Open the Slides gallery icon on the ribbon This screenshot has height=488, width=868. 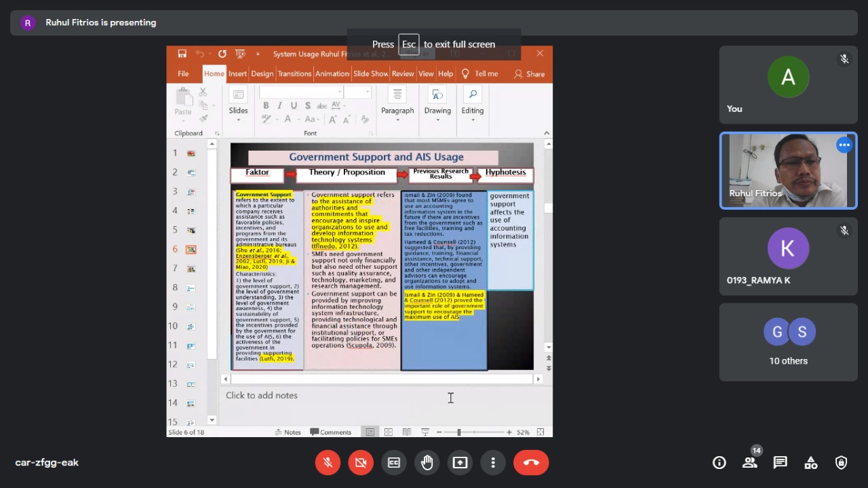238,94
